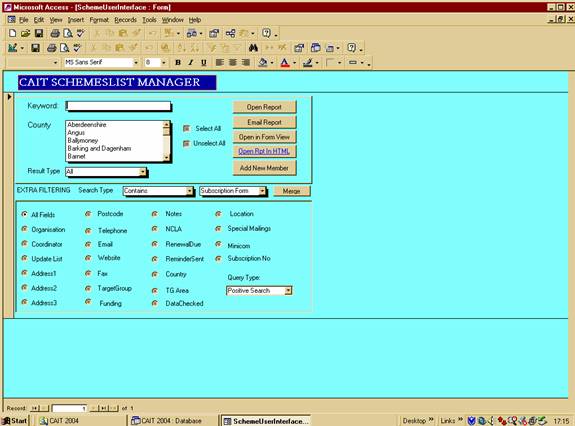This screenshot has width=575, height=426.
Task: Open the Records menu
Action: click(125, 20)
